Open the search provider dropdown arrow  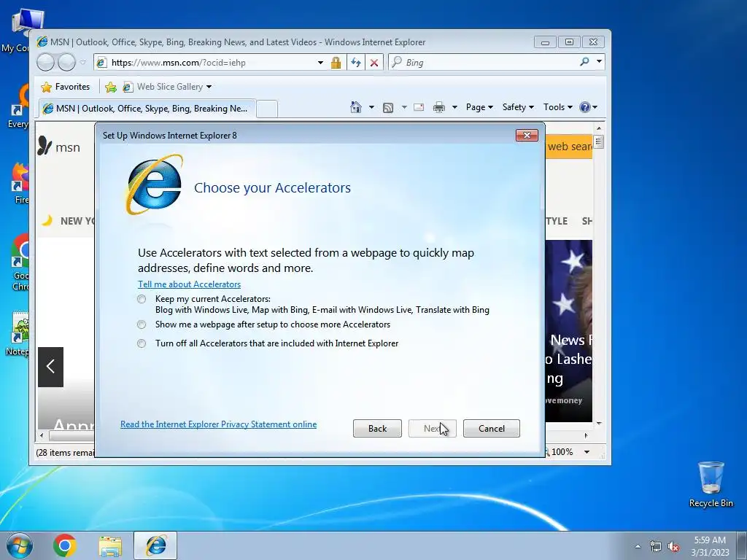[599, 62]
